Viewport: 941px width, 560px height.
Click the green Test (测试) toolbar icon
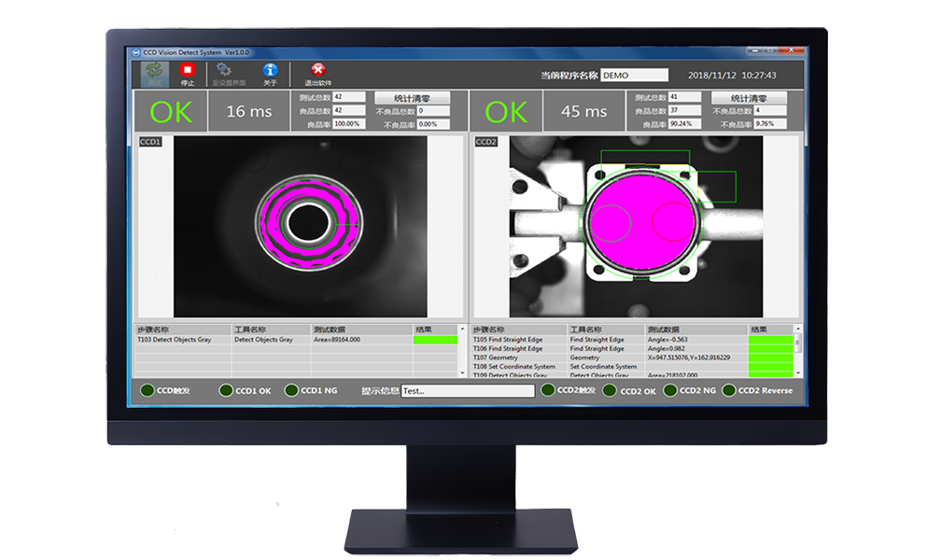point(150,72)
